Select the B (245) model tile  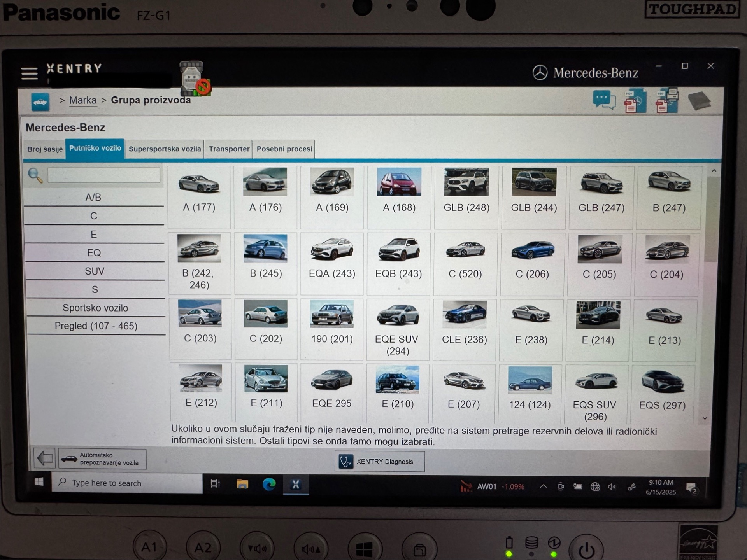tap(266, 263)
